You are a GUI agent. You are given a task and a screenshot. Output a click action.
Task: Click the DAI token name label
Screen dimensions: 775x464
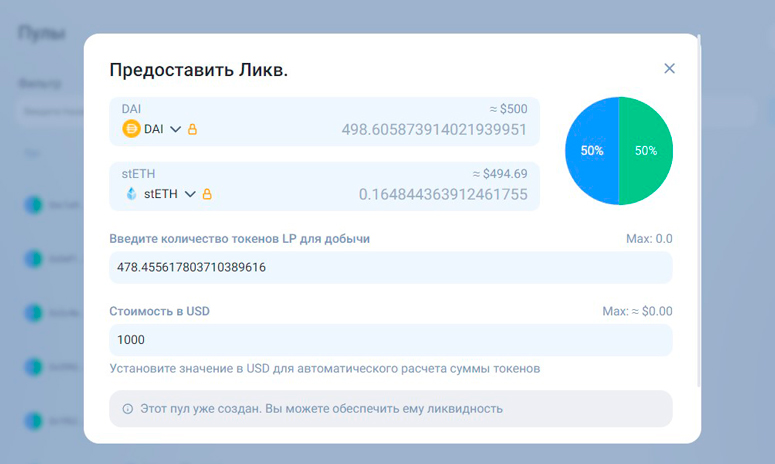154,129
